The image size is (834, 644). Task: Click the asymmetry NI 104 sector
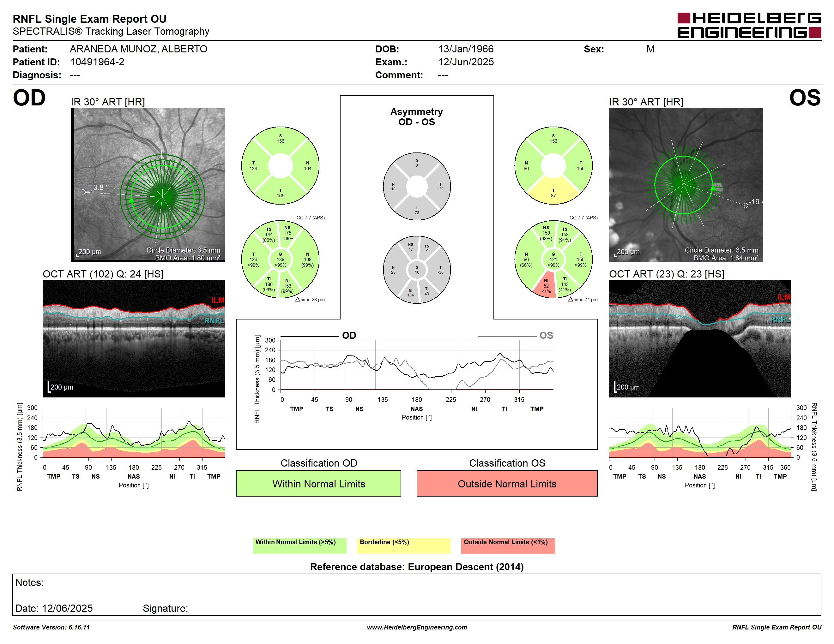pyautogui.click(x=410, y=293)
